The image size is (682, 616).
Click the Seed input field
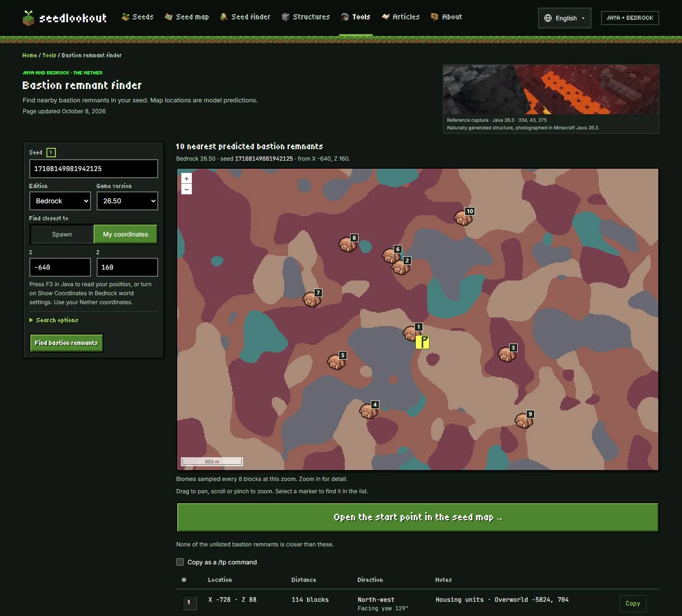pyautogui.click(x=94, y=169)
